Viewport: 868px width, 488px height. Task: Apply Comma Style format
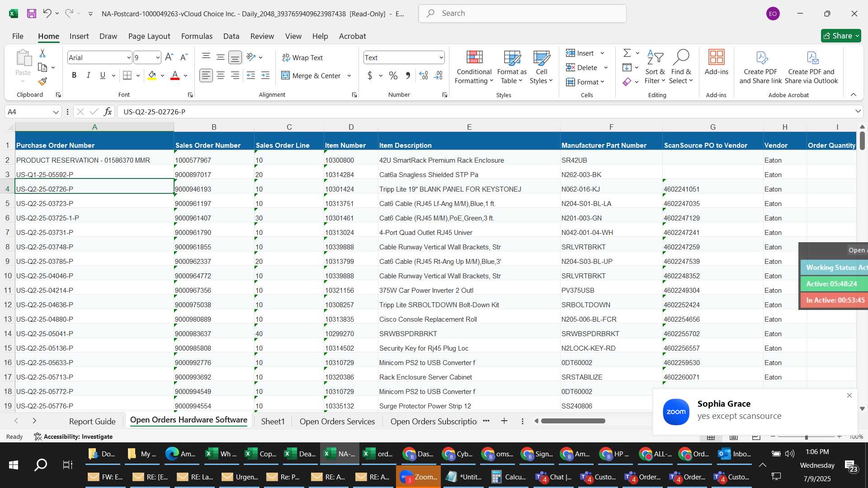pyautogui.click(x=408, y=75)
